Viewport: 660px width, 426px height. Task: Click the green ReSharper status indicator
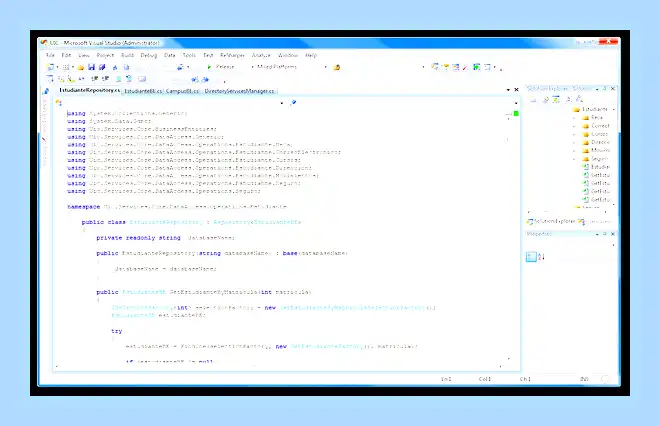coord(516,114)
